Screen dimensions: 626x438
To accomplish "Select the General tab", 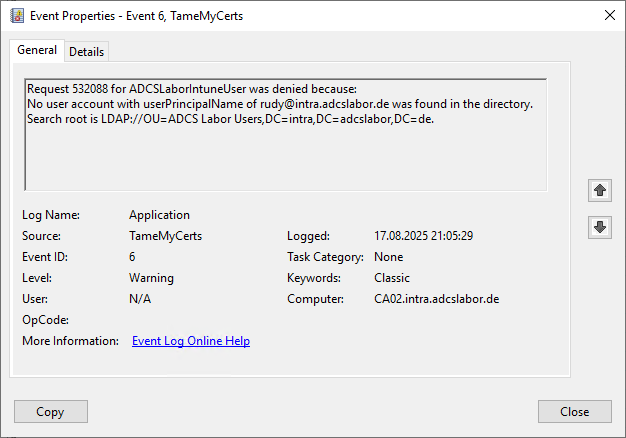I will pos(37,50).
